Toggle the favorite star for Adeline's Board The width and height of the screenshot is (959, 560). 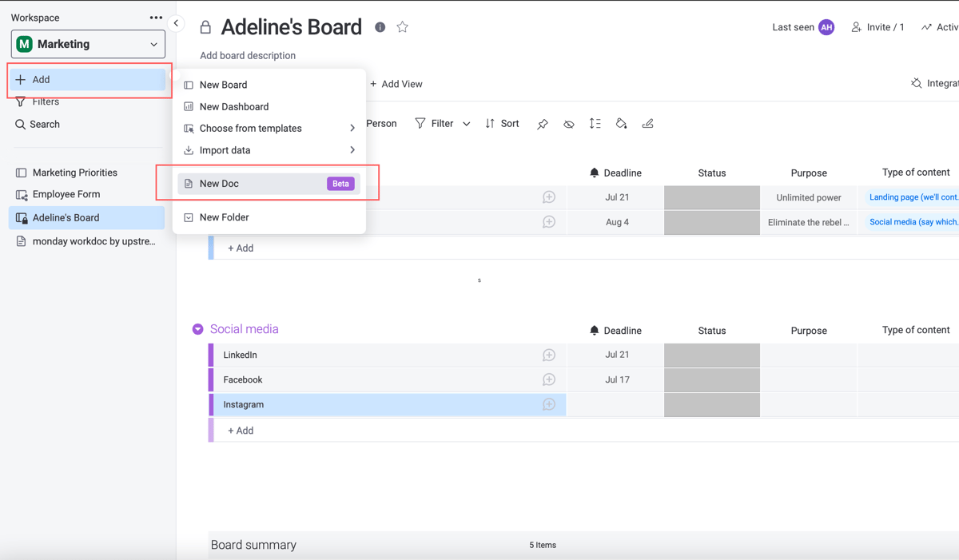pos(402,26)
